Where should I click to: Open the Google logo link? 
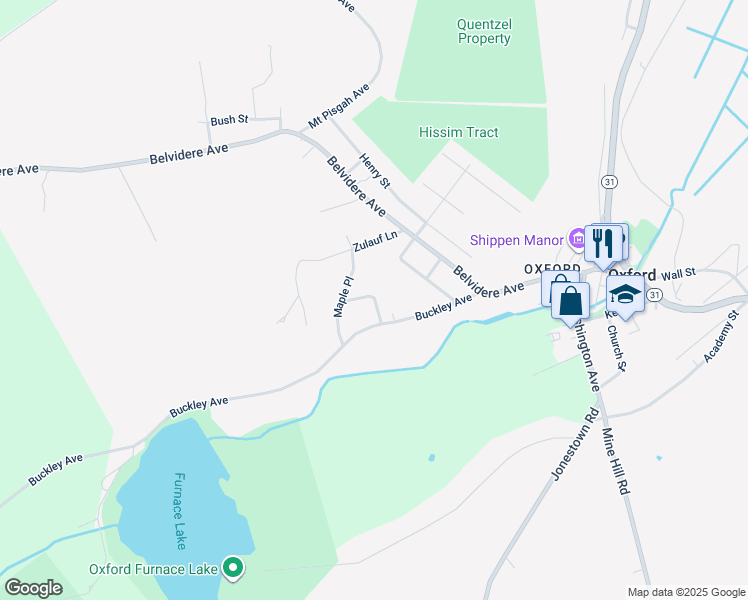pyautogui.click(x=34, y=588)
